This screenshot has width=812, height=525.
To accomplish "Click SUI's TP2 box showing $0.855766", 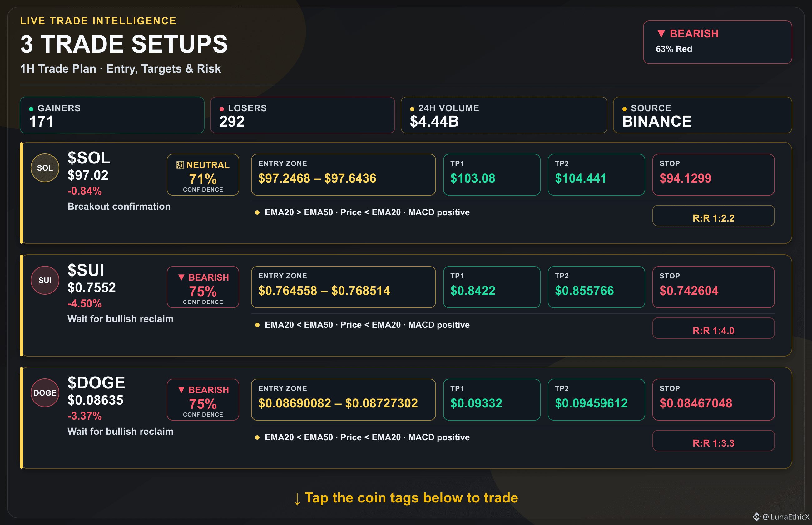I will 596,287.
